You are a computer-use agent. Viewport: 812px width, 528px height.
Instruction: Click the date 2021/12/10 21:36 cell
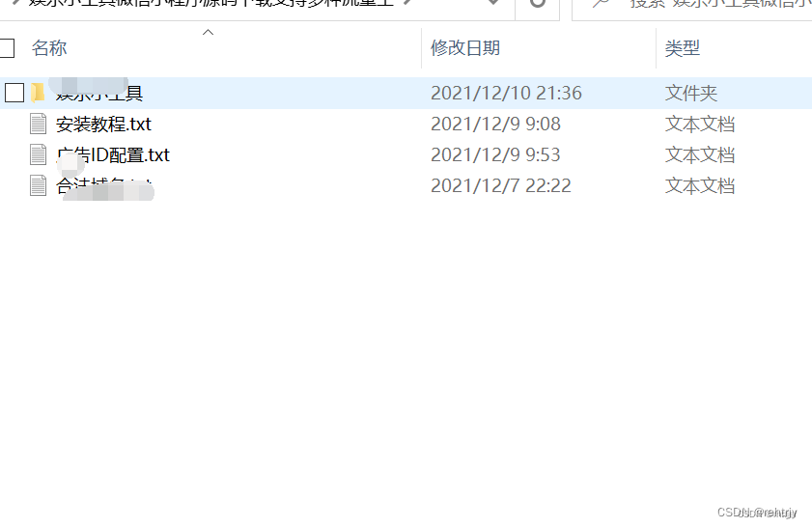pyautogui.click(x=506, y=94)
